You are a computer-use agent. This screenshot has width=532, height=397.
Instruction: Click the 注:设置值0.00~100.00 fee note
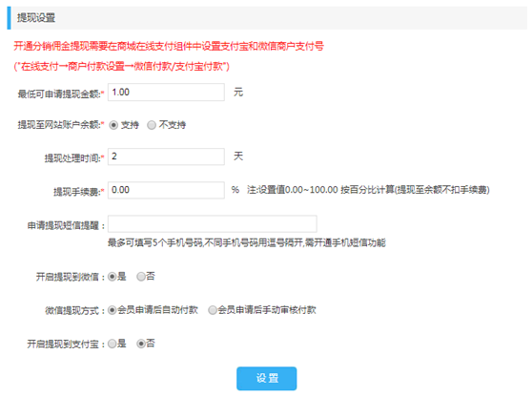(x=368, y=190)
